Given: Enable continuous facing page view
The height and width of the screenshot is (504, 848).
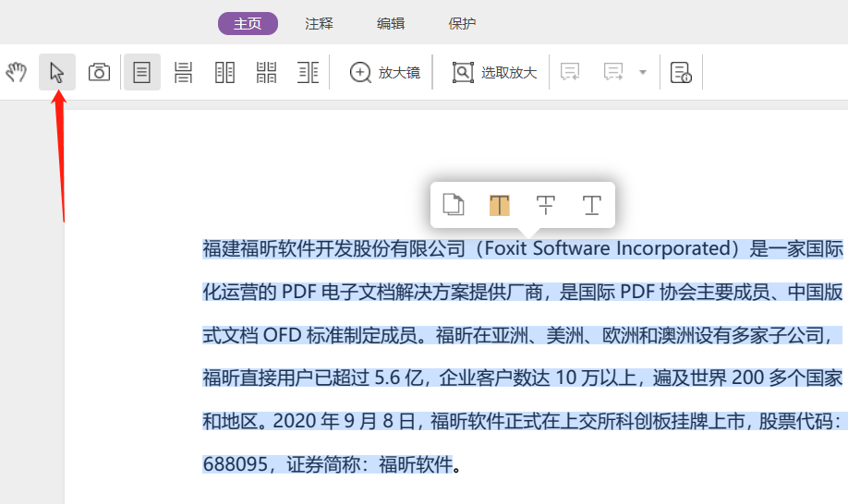Looking at the screenshot, I should (x=266, y=72).
